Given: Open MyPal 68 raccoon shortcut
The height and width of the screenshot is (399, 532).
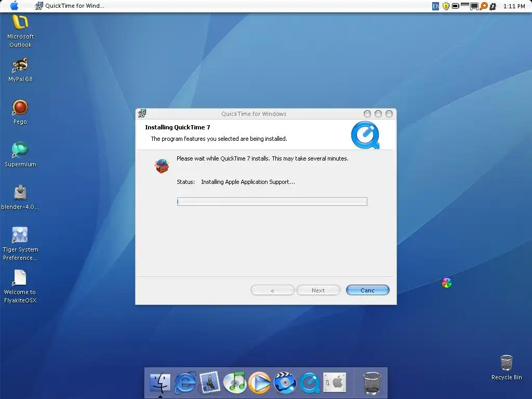Looking at the screenshot, I should (20, 70).
